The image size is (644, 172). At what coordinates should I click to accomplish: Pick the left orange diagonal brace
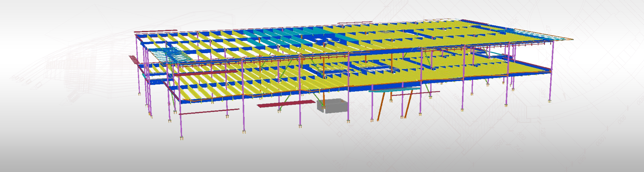click(381, 105)
